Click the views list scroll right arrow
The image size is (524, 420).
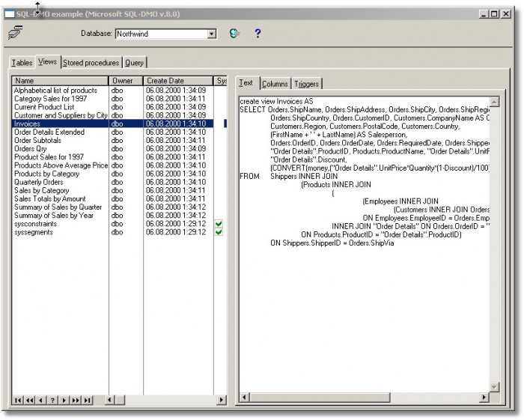(222, 400)
